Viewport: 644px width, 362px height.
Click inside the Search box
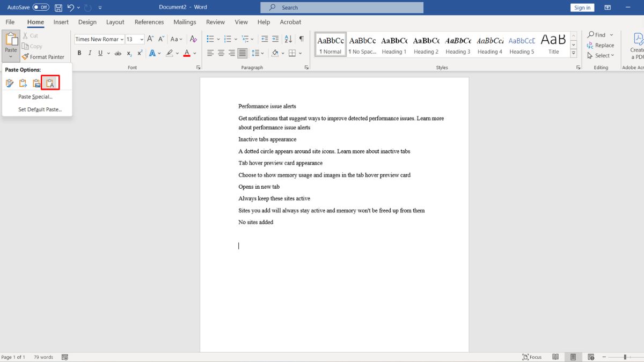[x=342, y=8]
